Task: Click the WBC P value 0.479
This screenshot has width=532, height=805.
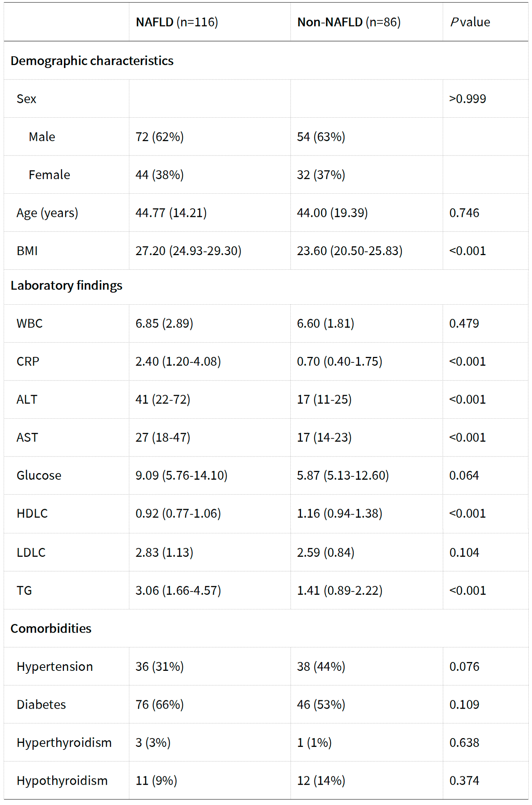Action: click(464, 323)
